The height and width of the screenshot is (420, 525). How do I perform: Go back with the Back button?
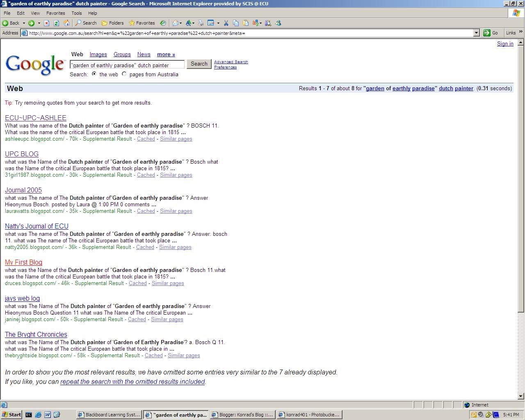pyautogui.click(x=11, y=23)
